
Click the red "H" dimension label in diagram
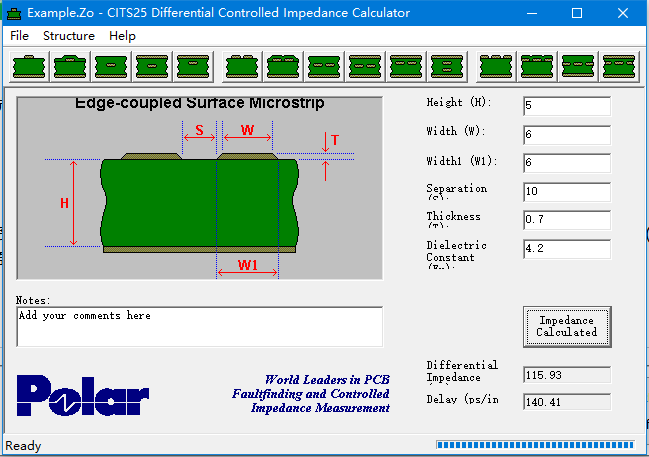coord(64,203)
